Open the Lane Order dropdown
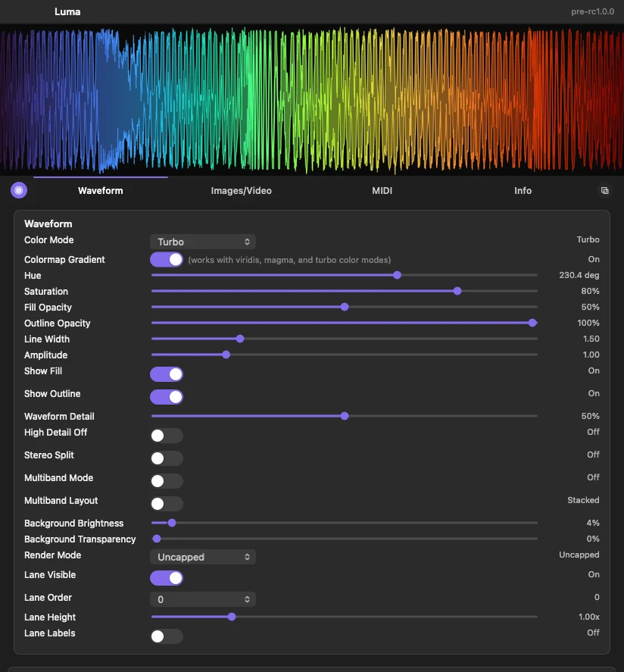Viewport: 624px width, 672px height. click(x=203, y=599)
